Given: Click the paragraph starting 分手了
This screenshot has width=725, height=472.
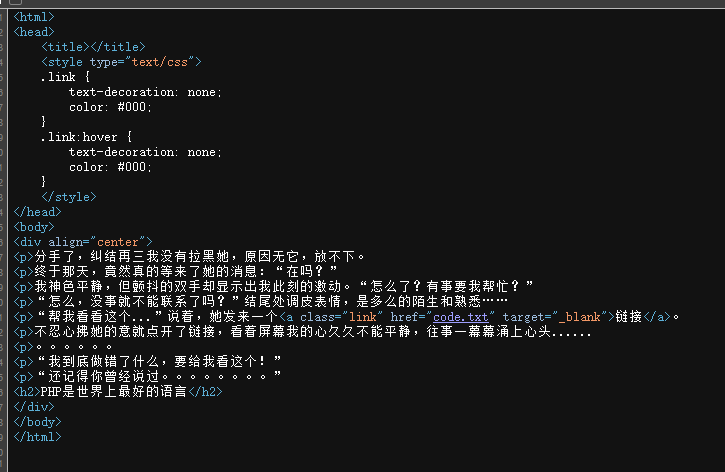Looking at the screenshot, I should [190, 257].
